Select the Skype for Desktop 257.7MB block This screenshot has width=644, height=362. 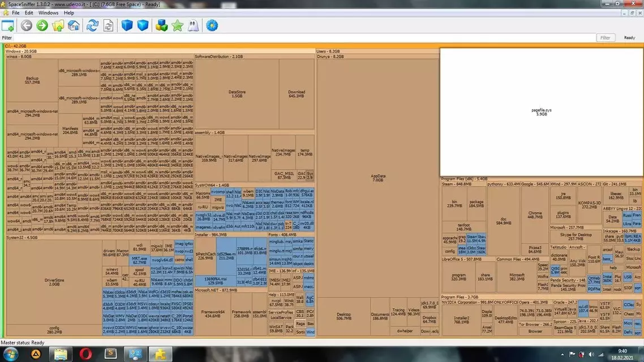(x=576, y=237)
